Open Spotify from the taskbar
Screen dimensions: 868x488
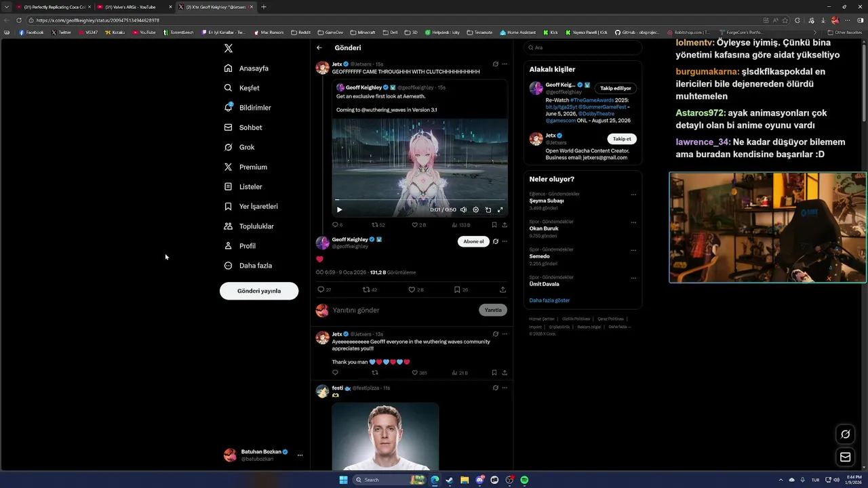coord(524,480)
